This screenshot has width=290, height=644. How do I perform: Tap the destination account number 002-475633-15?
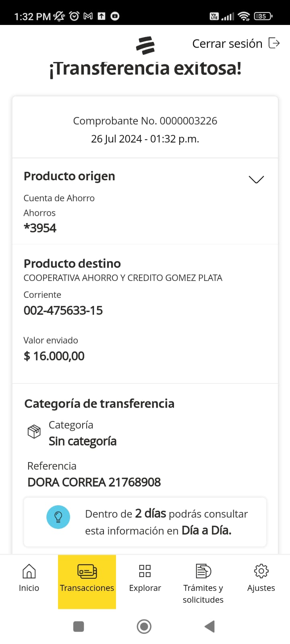click(63, 310)
